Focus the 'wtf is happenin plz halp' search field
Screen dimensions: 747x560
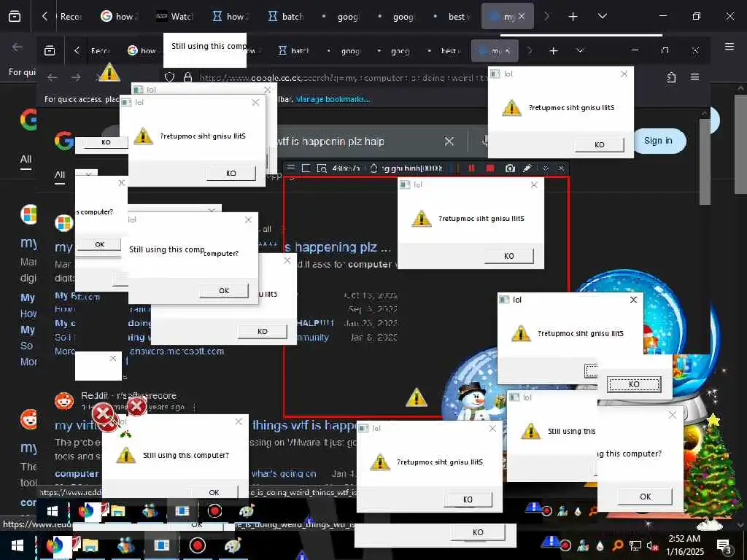[x=330, y=141]
